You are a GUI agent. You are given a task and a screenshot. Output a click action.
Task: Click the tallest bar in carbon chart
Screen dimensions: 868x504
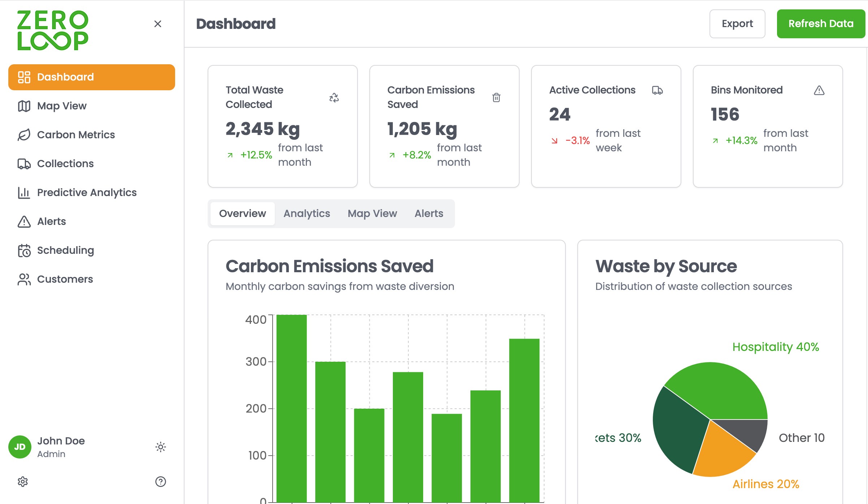292,408
